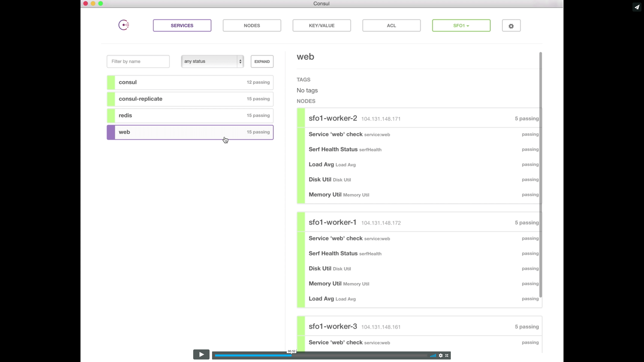
Task: Click the volume bars icon in player controls
Action: (433, 355)
